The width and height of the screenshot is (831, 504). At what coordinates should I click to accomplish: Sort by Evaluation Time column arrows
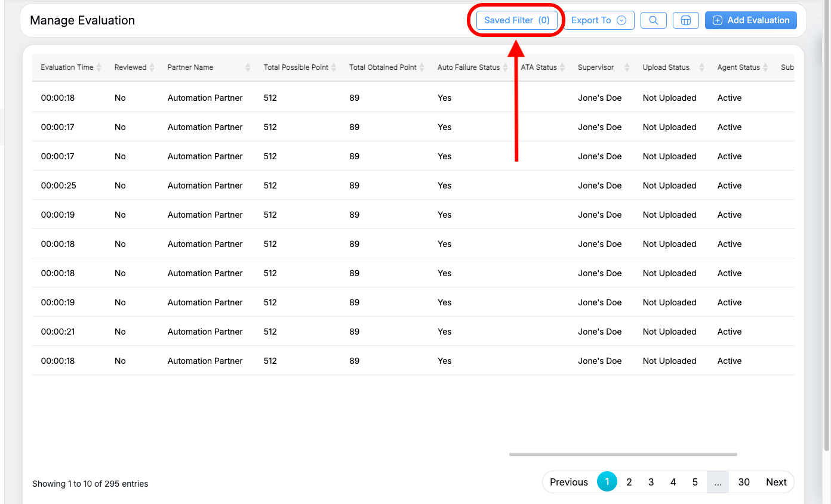coord(99,67)
